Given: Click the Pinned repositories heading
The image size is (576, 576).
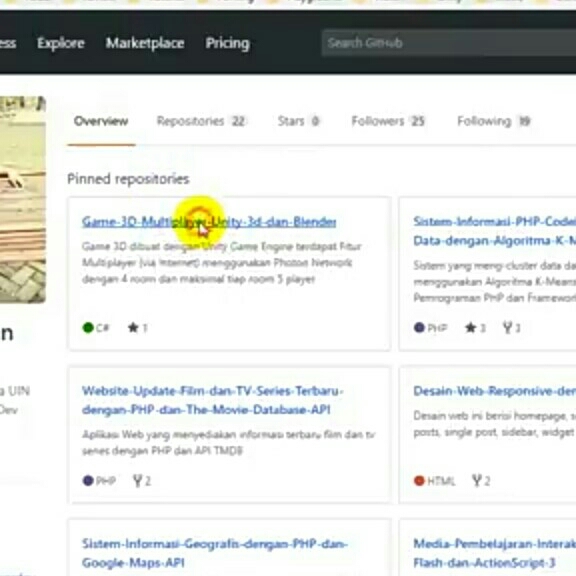Looking at the screenshot, I should 128,179.
